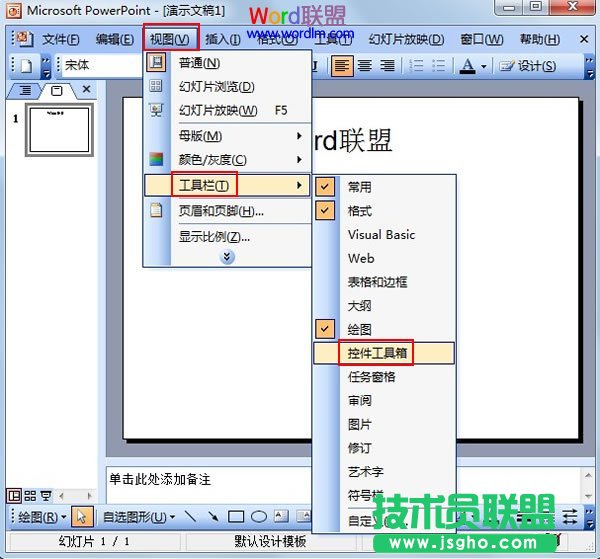Open formatting toolbar options dropdown at far right
This screenshot has height=559, width=600.
pos(589,67)
